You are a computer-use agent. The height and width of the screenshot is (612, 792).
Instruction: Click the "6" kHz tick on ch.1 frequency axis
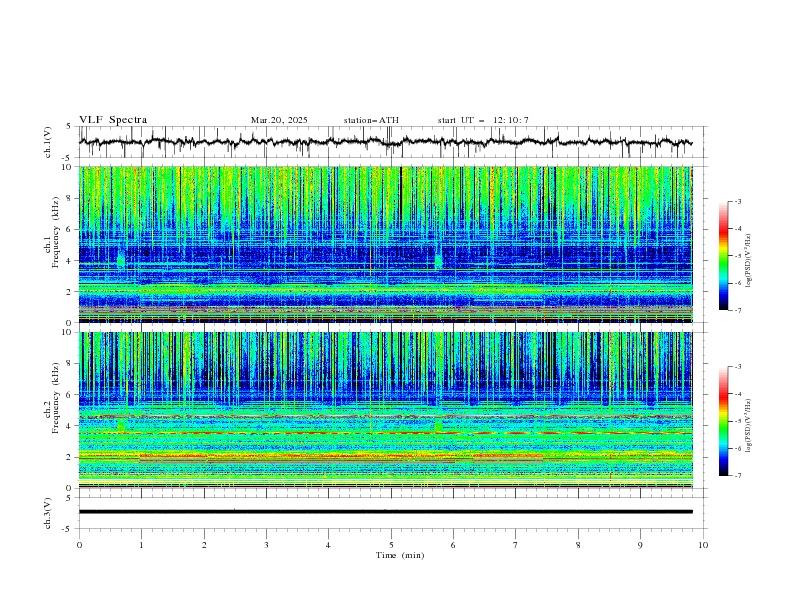click(x=70, y=229)
